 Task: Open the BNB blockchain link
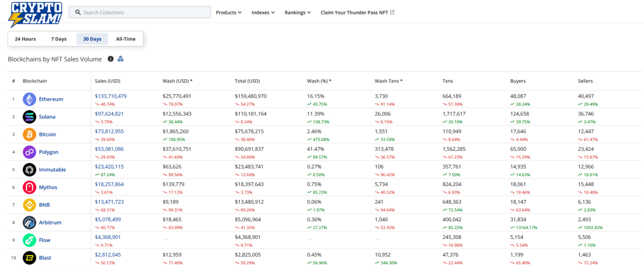point(45,205)
